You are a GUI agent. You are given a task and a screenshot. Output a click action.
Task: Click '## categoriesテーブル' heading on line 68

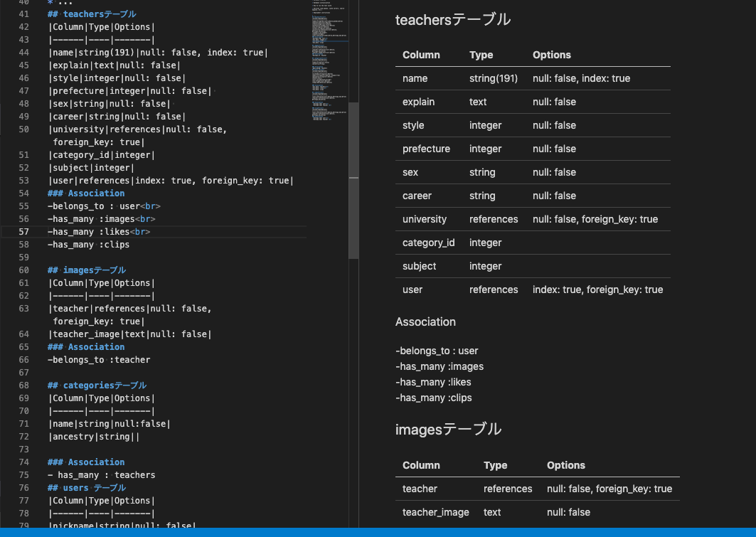[x=97, y=386]
